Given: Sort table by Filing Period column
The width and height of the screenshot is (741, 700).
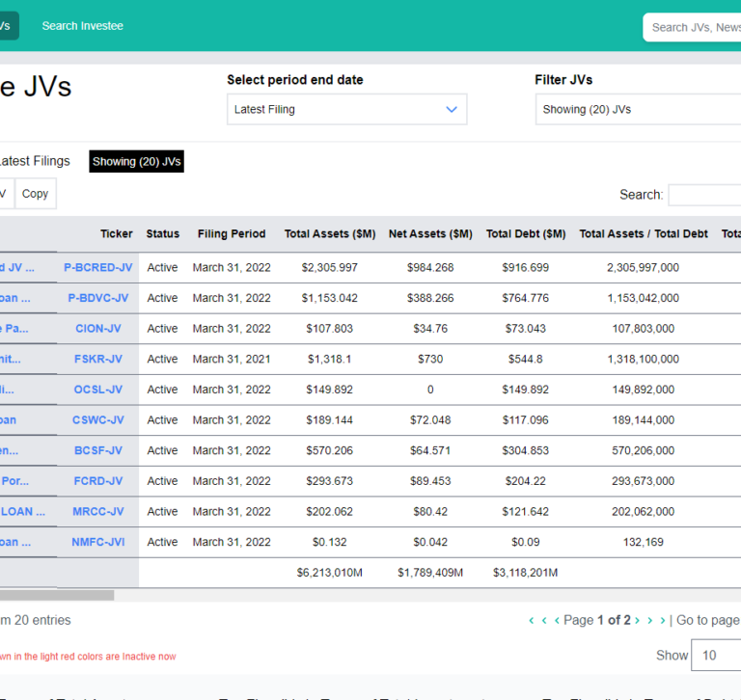Looking at the screenshot, I should pyautogui.click(x=232, y=233).
